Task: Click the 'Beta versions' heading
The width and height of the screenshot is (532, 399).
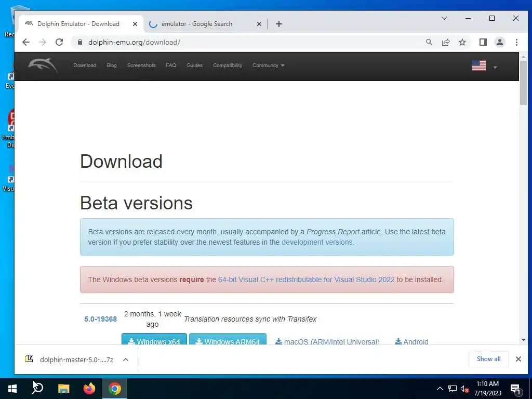Action: (x=136, y=203)
